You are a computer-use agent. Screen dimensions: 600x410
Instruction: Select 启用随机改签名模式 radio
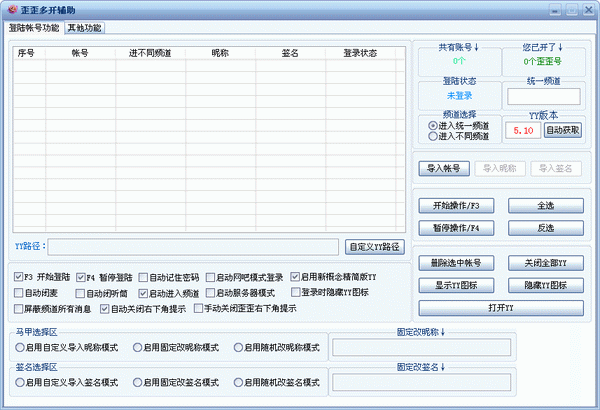pos(238,382)
